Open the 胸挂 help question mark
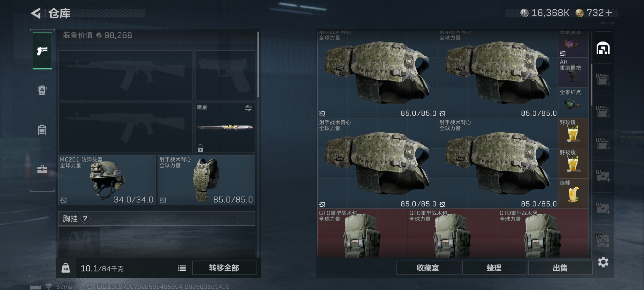The height and width of the screenshot is (290, 644). pyautogui.click(x=85, y=218)
